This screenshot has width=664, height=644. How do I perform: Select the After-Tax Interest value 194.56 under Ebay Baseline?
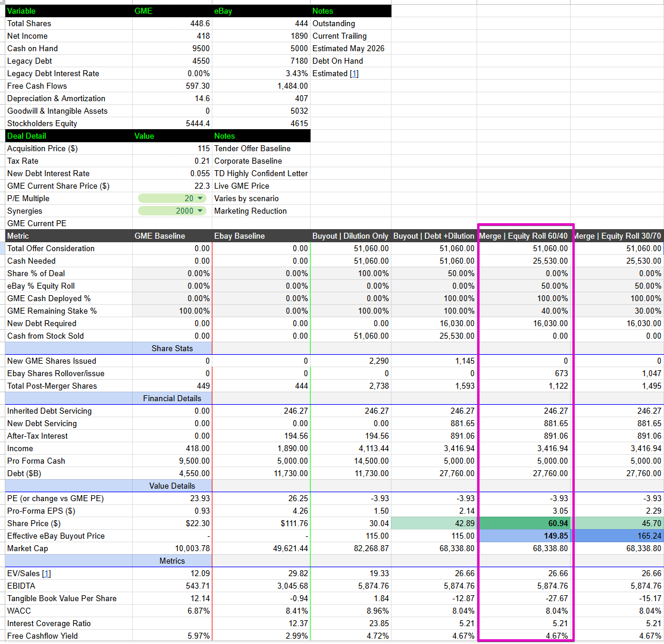(x=261, y=436)
